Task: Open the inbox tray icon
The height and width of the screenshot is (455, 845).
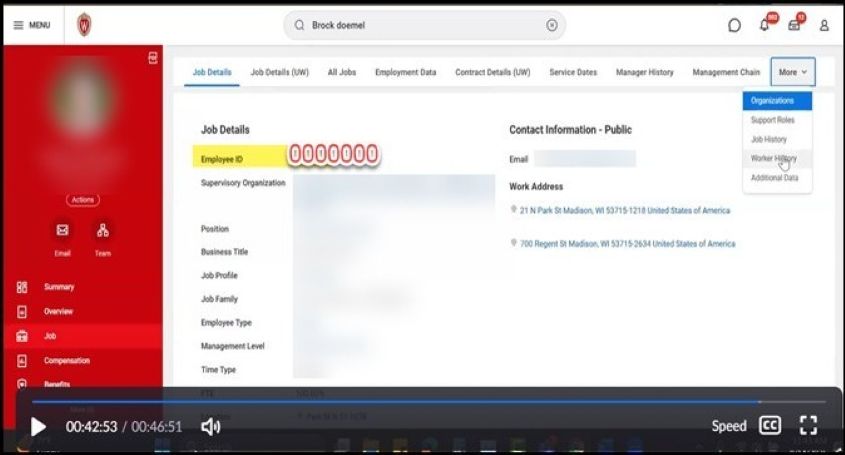Action: (794, 26)
